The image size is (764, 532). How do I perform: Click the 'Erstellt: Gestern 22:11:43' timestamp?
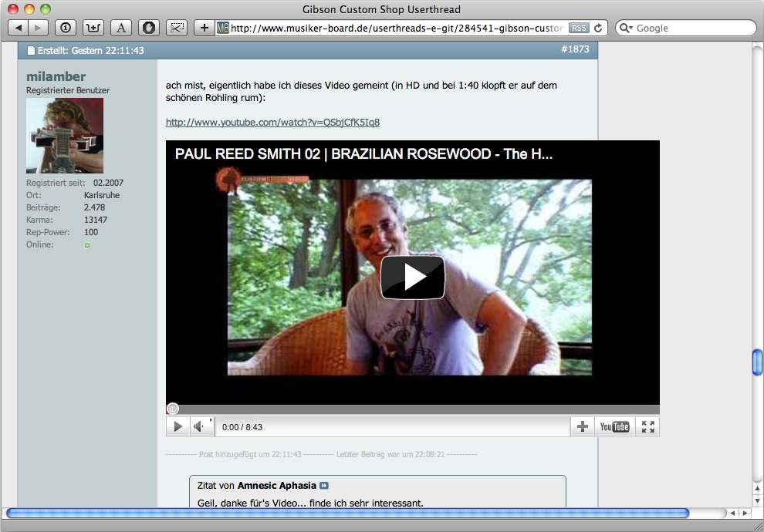(90, 51)
